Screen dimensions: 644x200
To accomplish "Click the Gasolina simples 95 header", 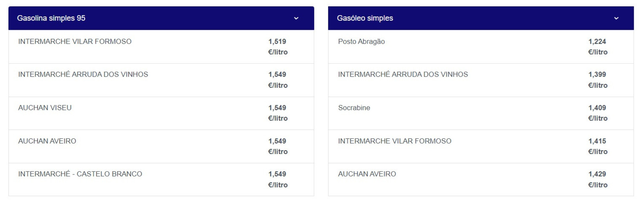I will pos(51,18).
